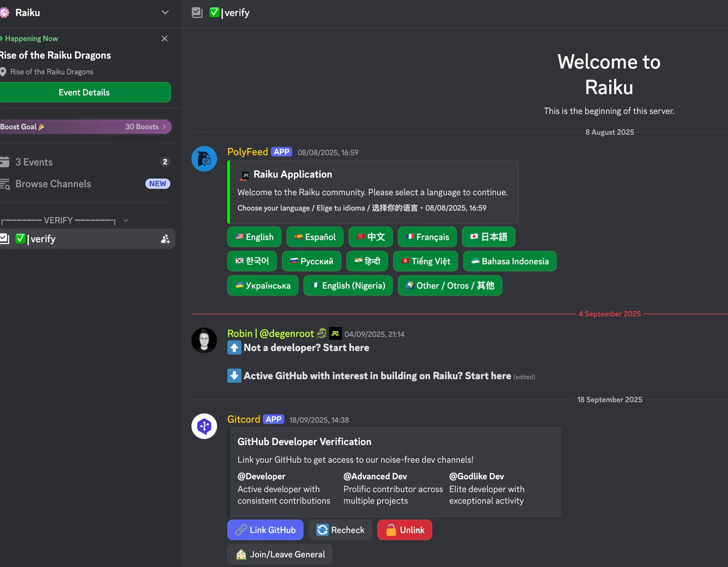Pick the Français language button
Image resolution: width=728 pixels, height=567 pixels.
(427, 237)
